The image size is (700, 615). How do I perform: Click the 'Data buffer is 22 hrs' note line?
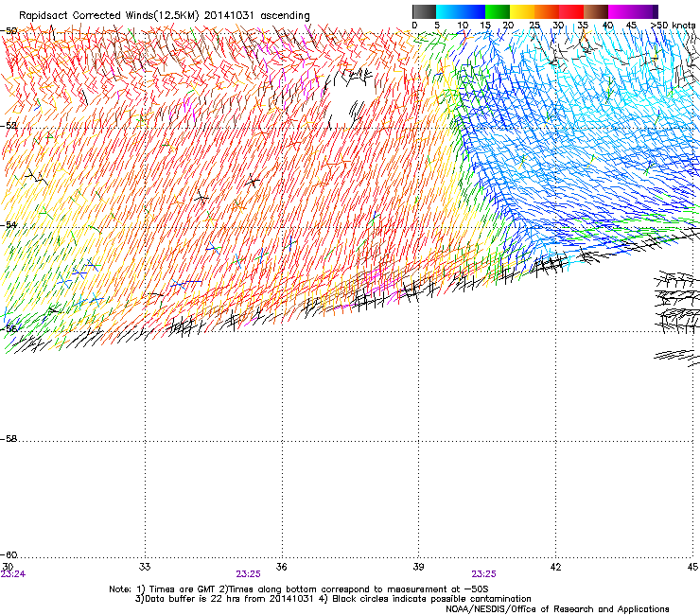[x=333, y=599]
